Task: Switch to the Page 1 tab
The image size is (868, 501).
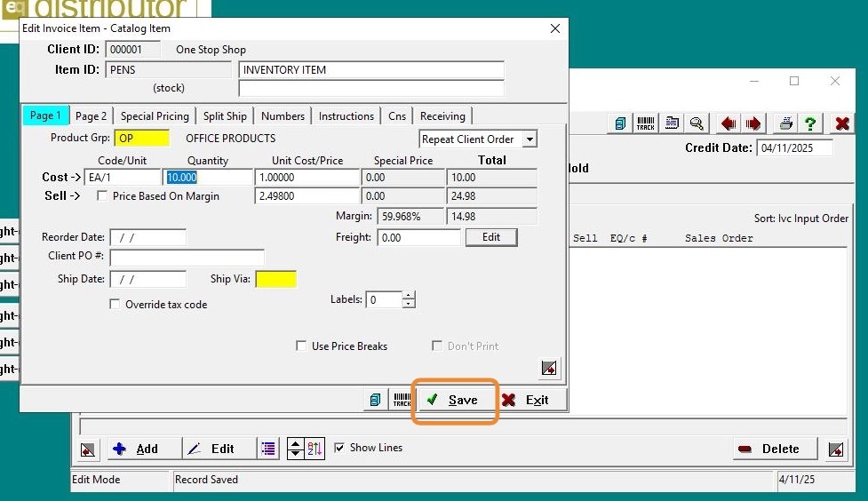Action: coord(45,115)
